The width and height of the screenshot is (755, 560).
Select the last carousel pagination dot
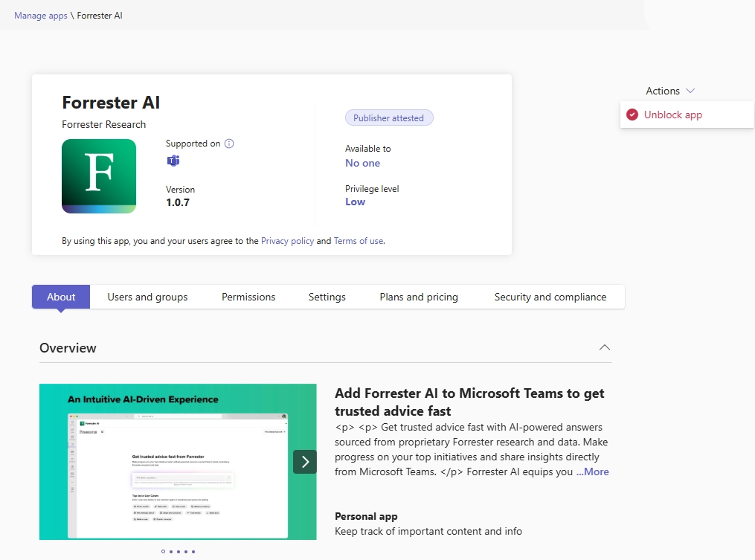193,552
